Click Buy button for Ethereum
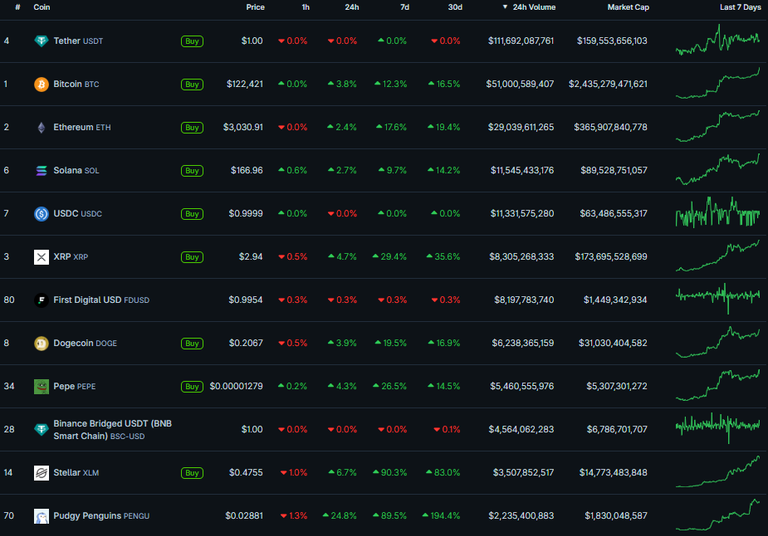This screenshot has height=536, width=768. click(192, 127)
